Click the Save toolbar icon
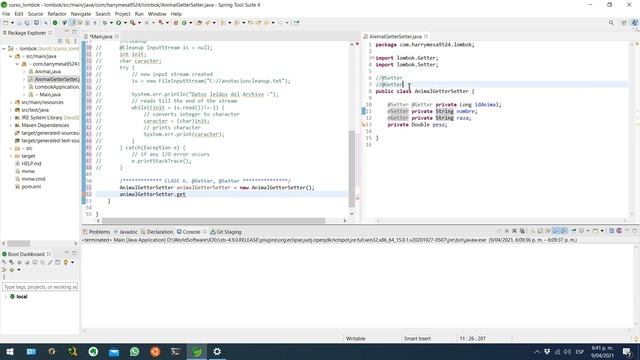640x360 pixels. pyautogui.click(x=19, y=23)
